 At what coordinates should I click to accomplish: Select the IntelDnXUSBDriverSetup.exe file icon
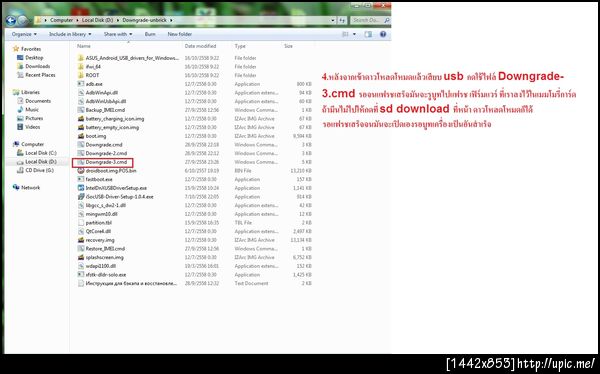pyautogui.click(x=81, y=188)
